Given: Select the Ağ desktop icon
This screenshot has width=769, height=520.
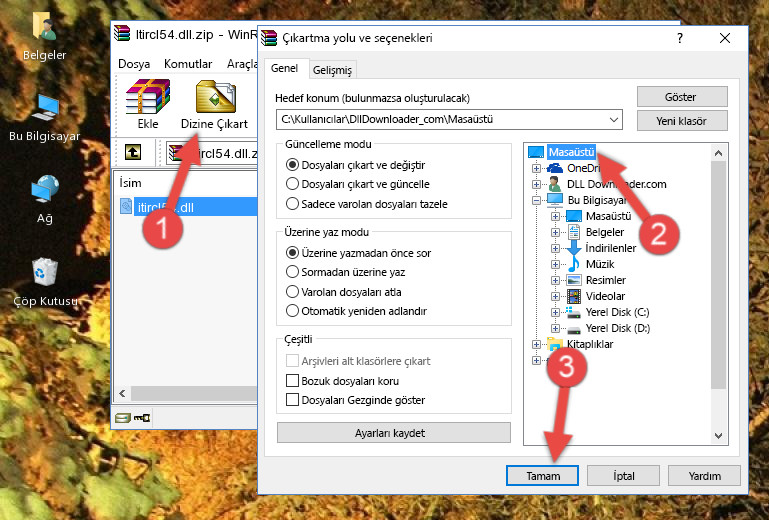Looking at the screenshot, I should coord(45,199).
